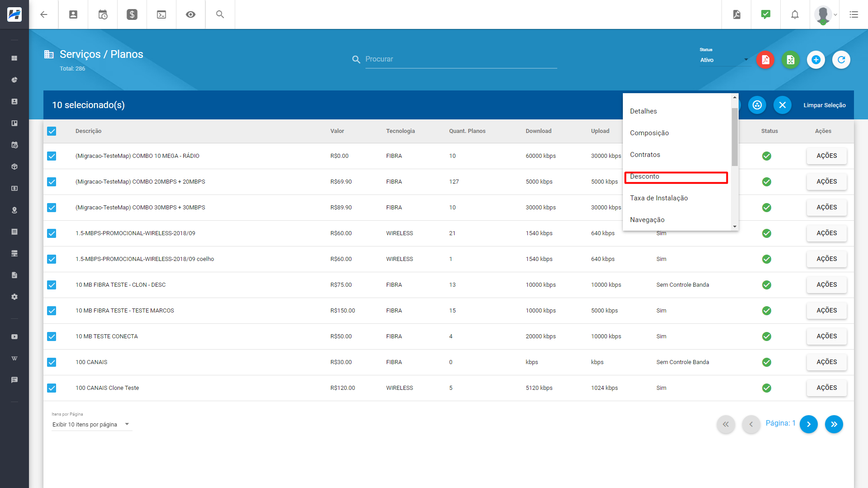Screen dimensions: 868x488
Task: Open the dashboard grid icon in the sidebar
Action: point(14,58)
